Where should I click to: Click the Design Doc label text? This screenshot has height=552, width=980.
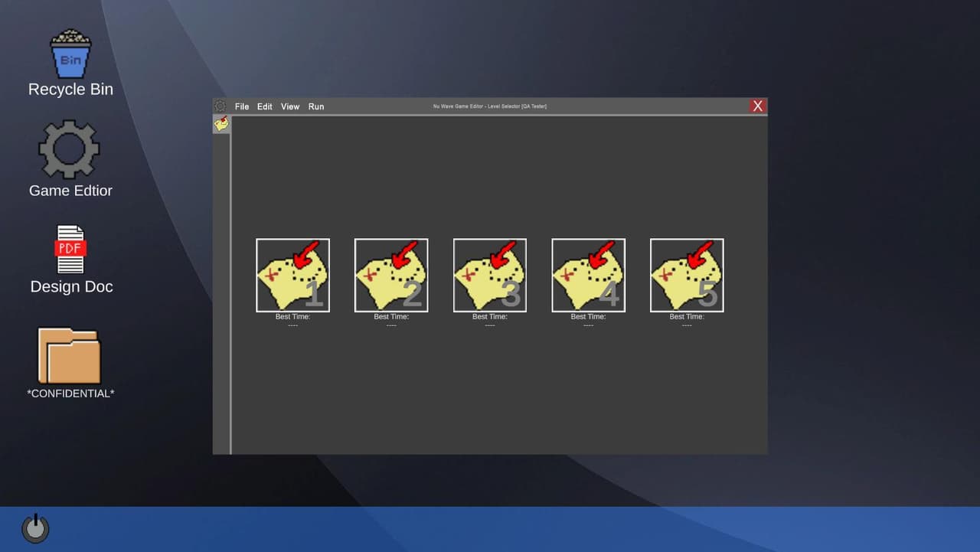pos(71,287)
